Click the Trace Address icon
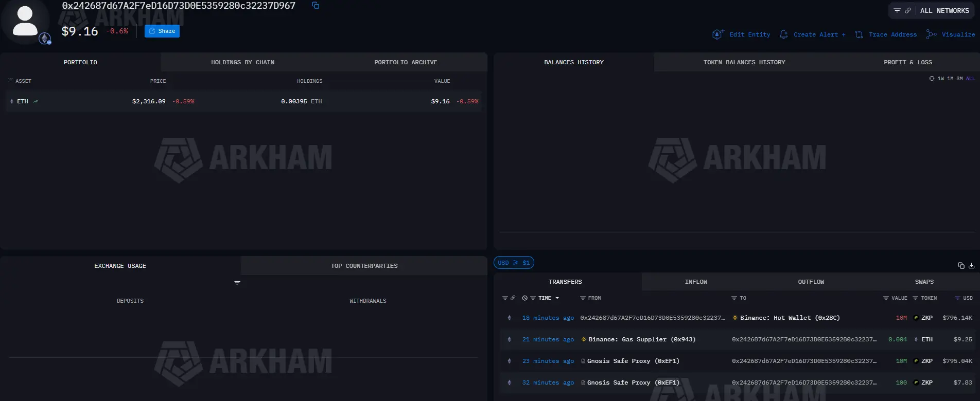The width and height of the screenshot is (980, 401). (859, 34)
